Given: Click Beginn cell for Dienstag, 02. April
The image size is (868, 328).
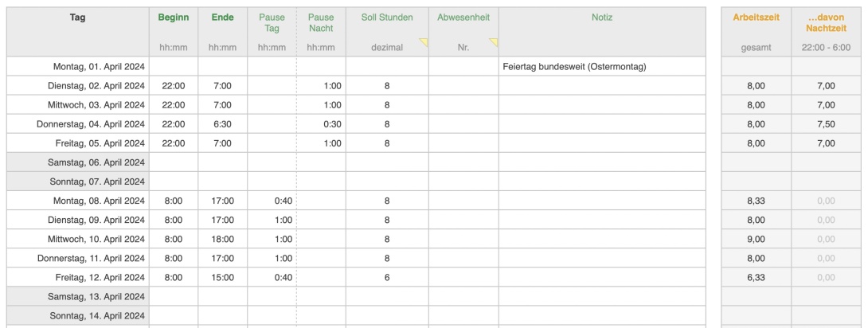Looking at the screenshot, I should point(173,86).
